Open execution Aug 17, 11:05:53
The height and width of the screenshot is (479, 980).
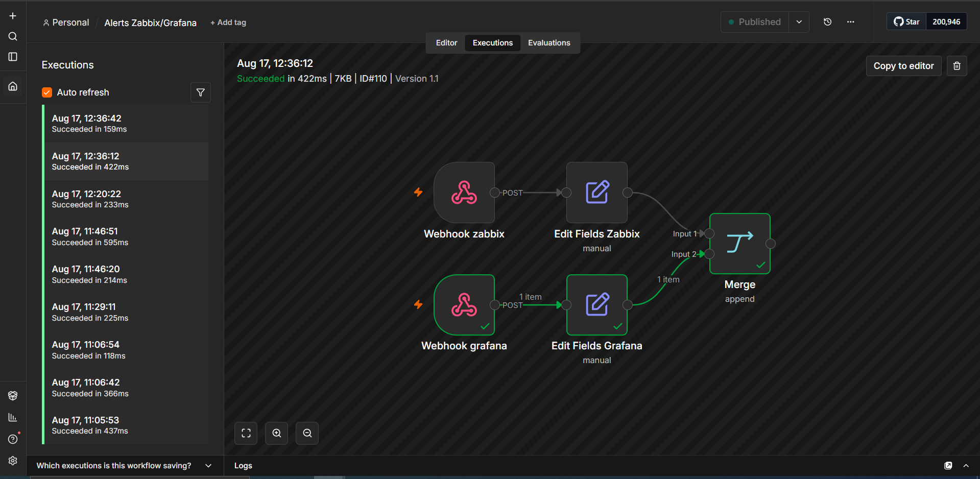pos(127,425)
